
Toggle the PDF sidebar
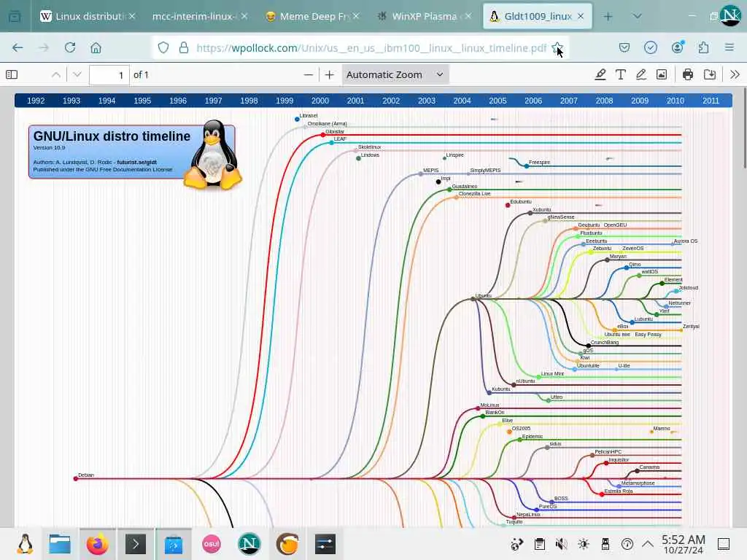(12, 75)
